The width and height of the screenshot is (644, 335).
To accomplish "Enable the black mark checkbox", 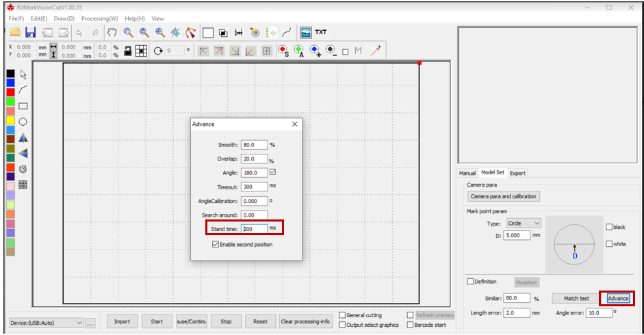I will point(609,227).
